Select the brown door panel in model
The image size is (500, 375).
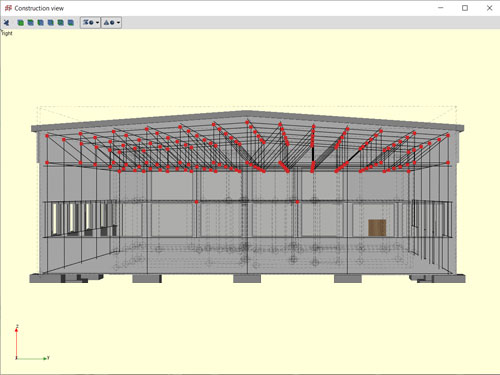click(377, 228)
